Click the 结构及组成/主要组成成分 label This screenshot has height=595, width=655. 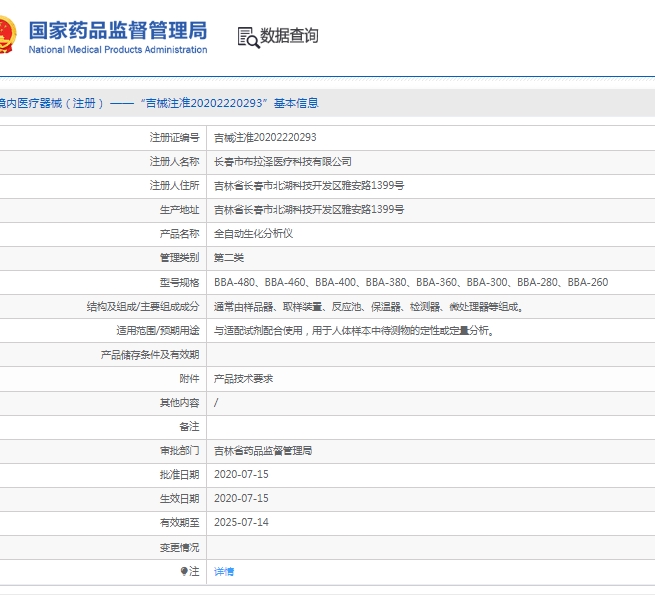coord(143,307)
